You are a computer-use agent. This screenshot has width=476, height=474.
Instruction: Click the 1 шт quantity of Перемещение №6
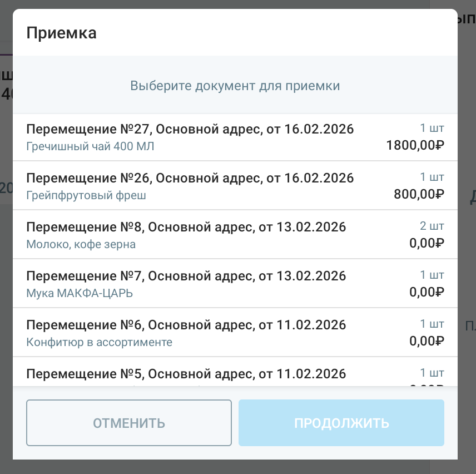tap(432, 324)
